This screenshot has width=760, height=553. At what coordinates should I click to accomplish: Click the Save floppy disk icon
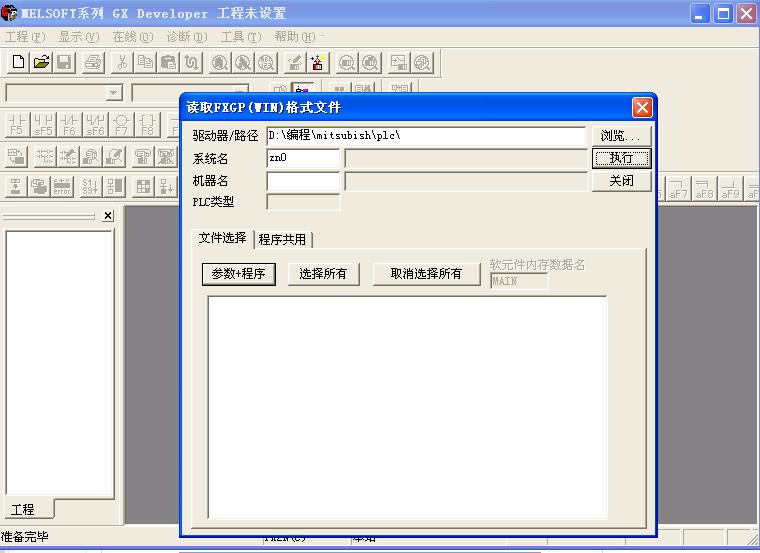64,62
